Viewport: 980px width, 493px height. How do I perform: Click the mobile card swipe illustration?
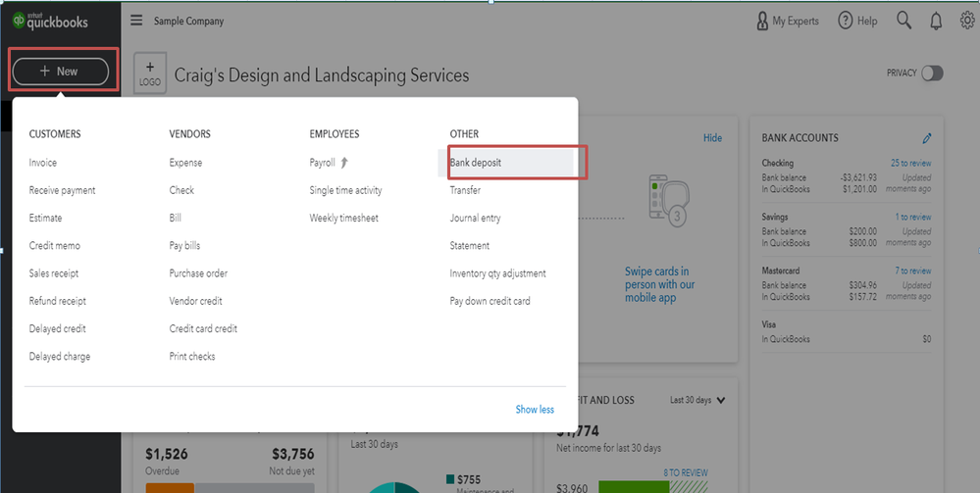pyautogui.click(x=668, y=203)
